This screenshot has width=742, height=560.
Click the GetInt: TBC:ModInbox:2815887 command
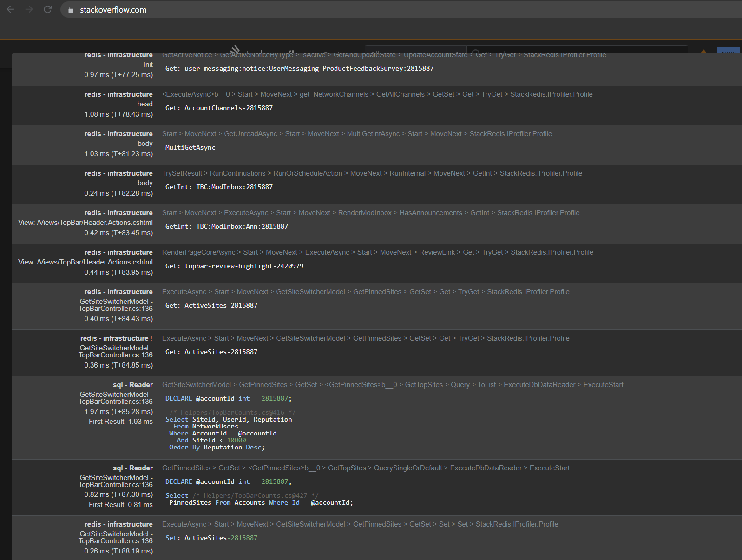[x=219, y=187]
